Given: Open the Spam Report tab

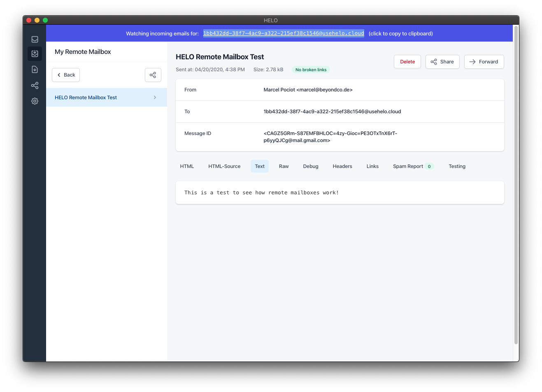Looking at the screenshot, I should coord(413,166).
